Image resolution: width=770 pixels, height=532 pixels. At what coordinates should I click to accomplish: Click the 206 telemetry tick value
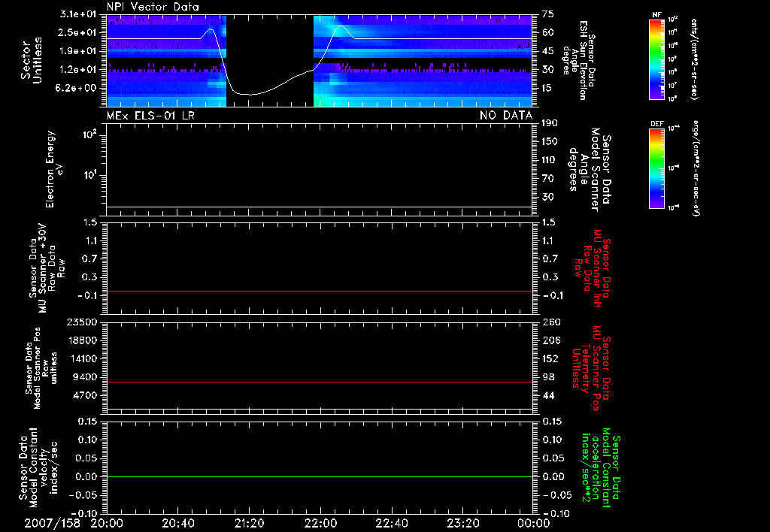pos(550,340)
